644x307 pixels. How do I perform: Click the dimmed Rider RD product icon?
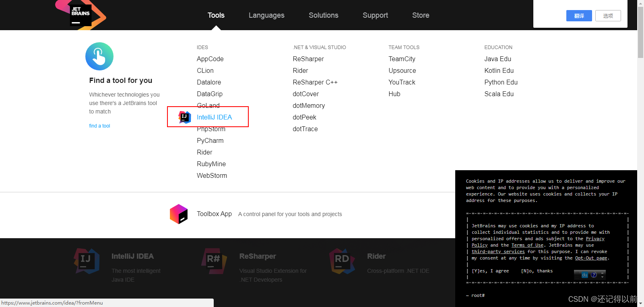pyautogui.click(x=342, y=261)
